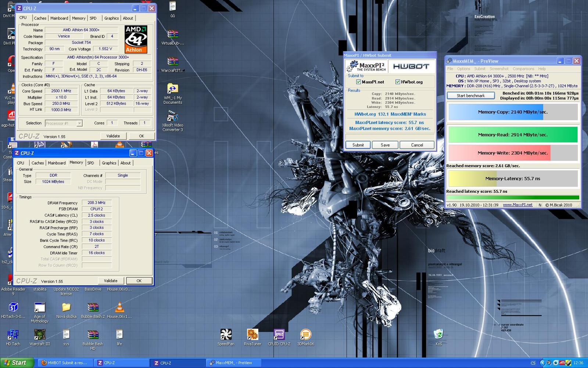The width and height of the screenshot is (588, 368).
Task: Click CAS# Latency 2.5 clocks value
Action: point(97,215)
